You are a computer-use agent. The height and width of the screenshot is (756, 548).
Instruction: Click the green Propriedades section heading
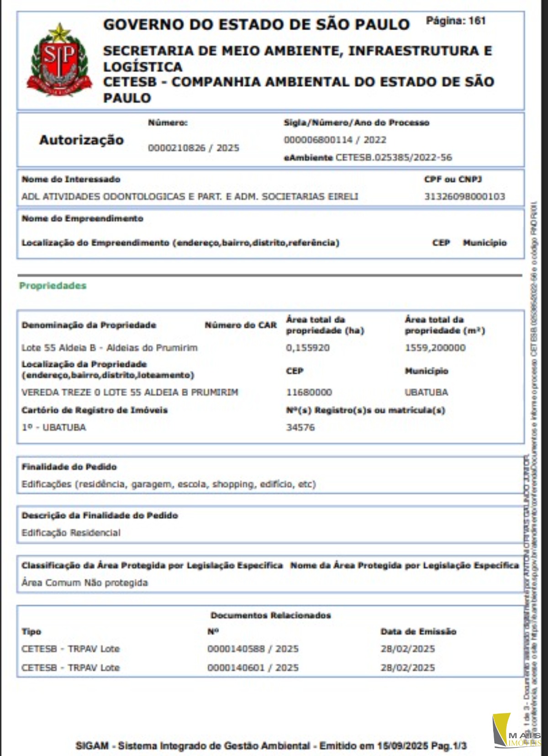pyautogui.click(x=53, y=286)
